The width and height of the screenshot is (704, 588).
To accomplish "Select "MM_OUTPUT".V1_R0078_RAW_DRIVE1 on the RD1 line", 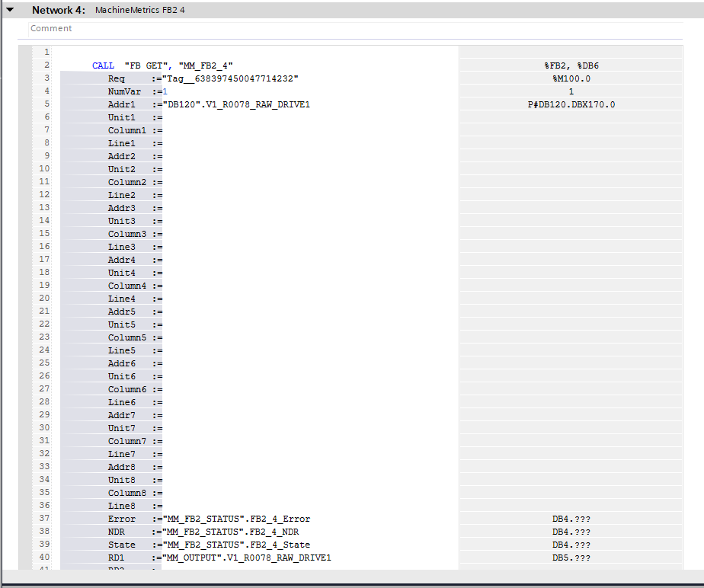I will tap(247, 558).
